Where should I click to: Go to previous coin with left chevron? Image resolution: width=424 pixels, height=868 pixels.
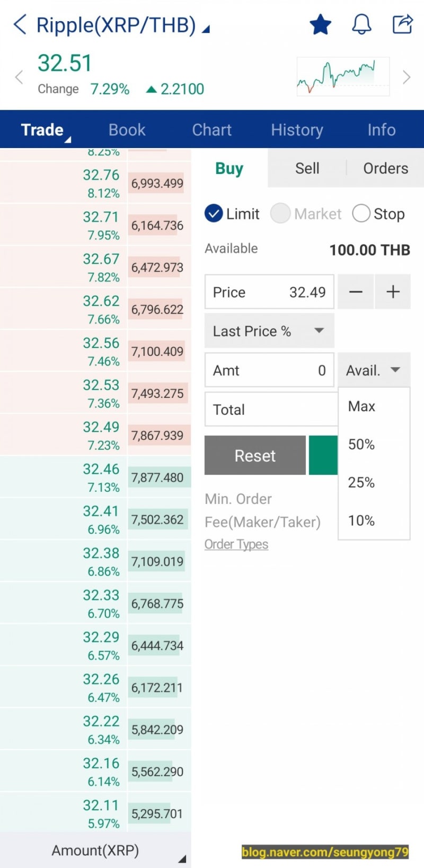point(19,77)
